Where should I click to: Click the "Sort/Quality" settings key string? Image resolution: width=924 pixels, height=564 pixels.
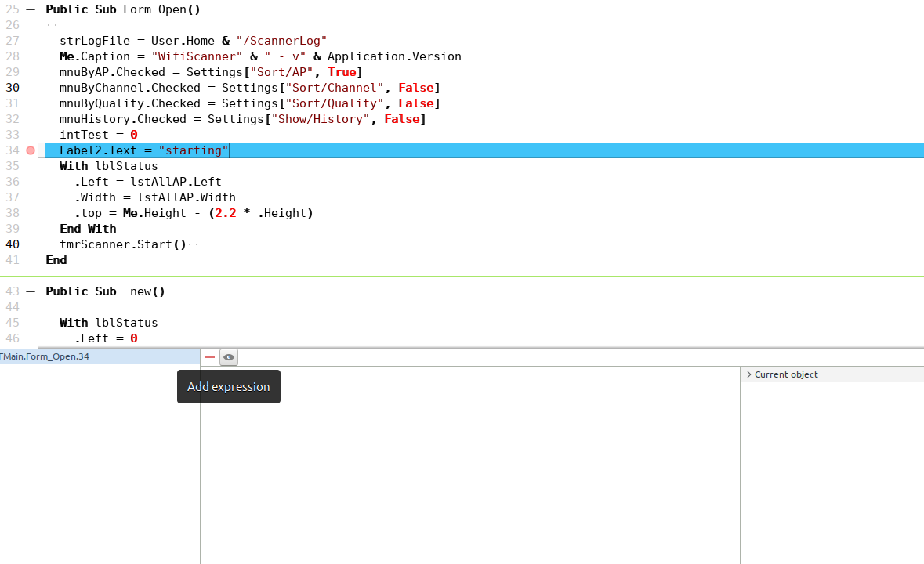338,103
